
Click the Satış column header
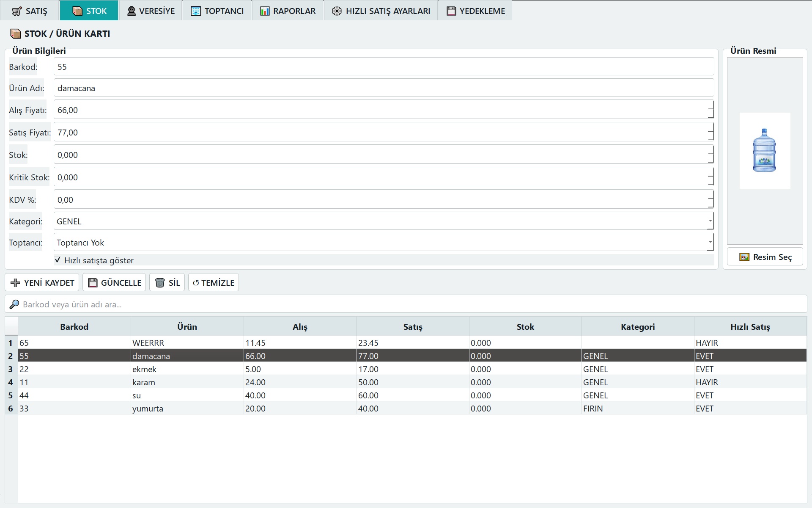[x=413, y=327]
